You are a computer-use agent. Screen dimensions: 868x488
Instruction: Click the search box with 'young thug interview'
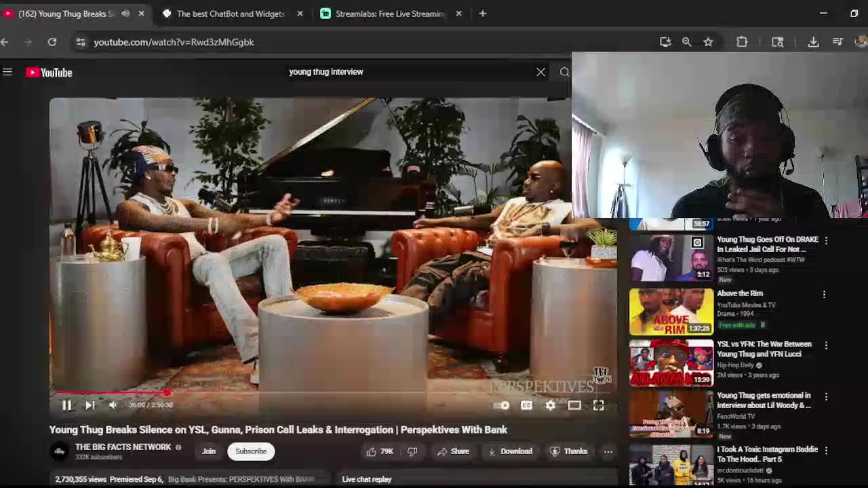pyautogui.click(x=407, y=72)
